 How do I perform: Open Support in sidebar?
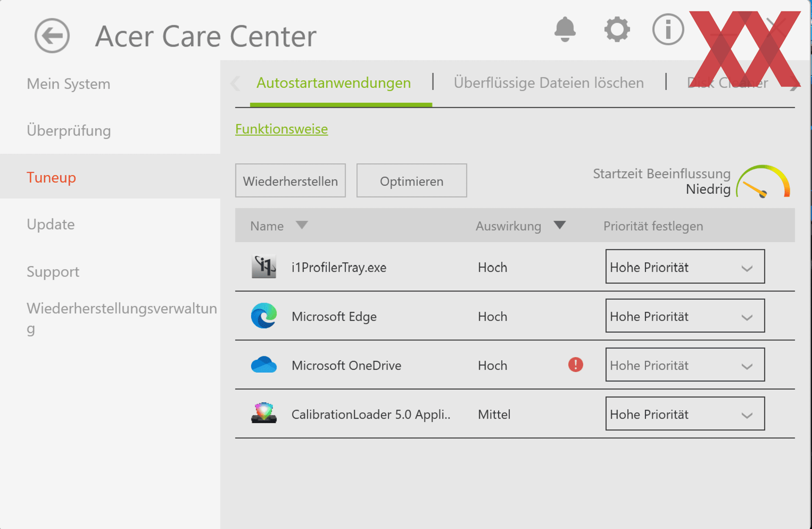[53, 271]
